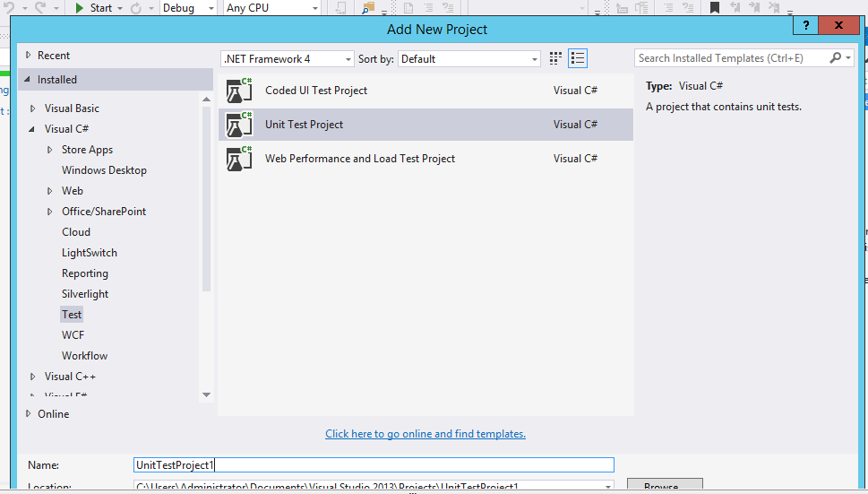This screenshot has height=494, width=868.
Task: Collapse the Installed section
Action: point(27,79)
